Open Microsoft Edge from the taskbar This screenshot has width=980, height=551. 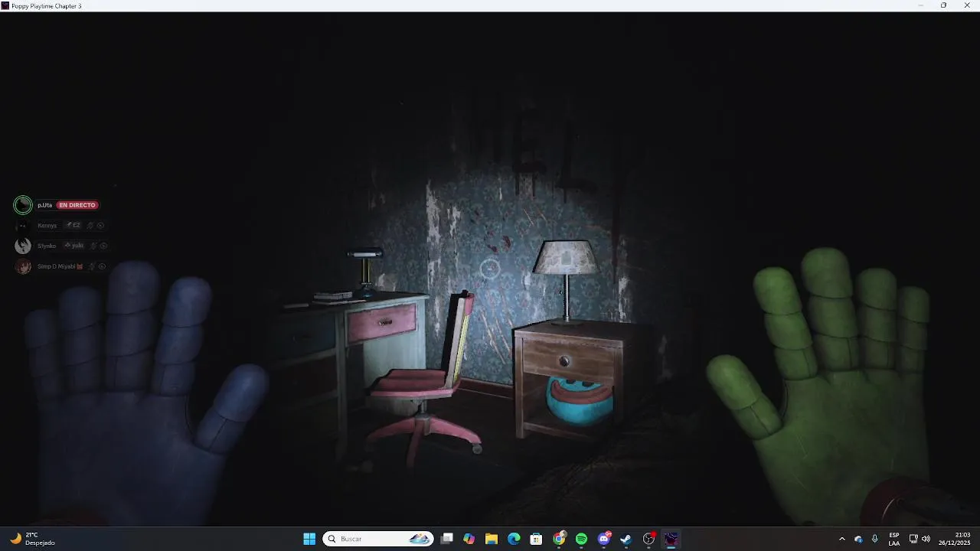[x=514, y=539]
